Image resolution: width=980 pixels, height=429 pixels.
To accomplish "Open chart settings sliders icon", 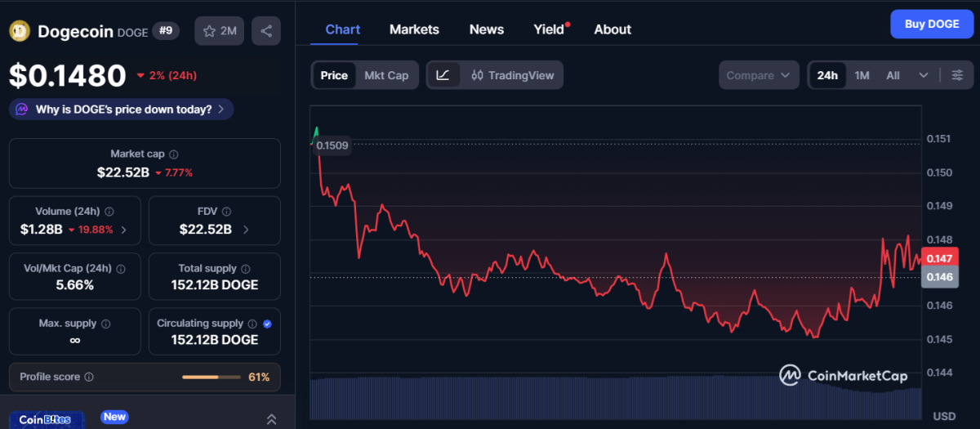I will [957, 75].
